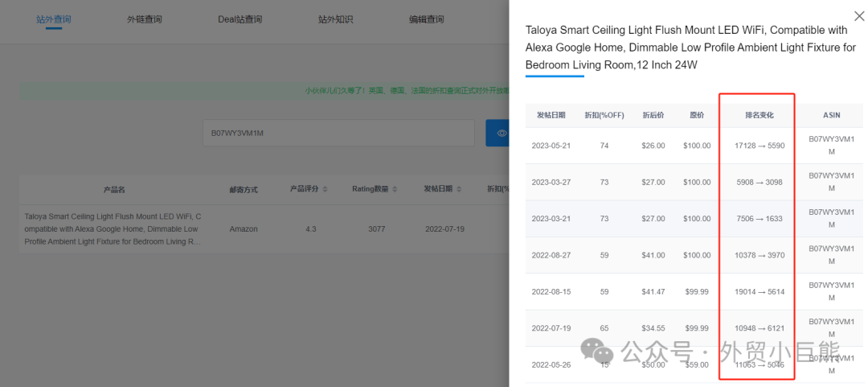Click the $26.00 discounted price
This screenshot has width=868, height=387.
653,146
